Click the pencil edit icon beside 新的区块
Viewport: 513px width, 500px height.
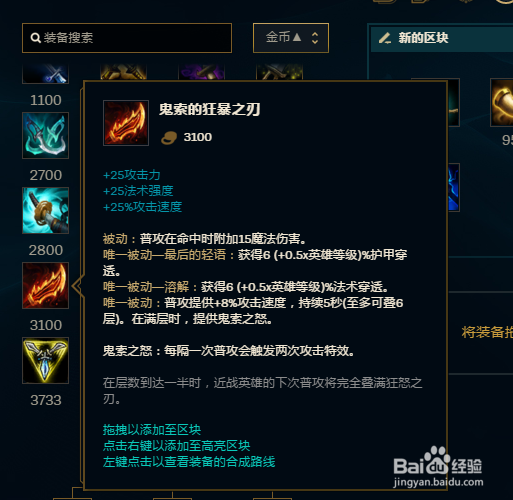click(385, 38)
